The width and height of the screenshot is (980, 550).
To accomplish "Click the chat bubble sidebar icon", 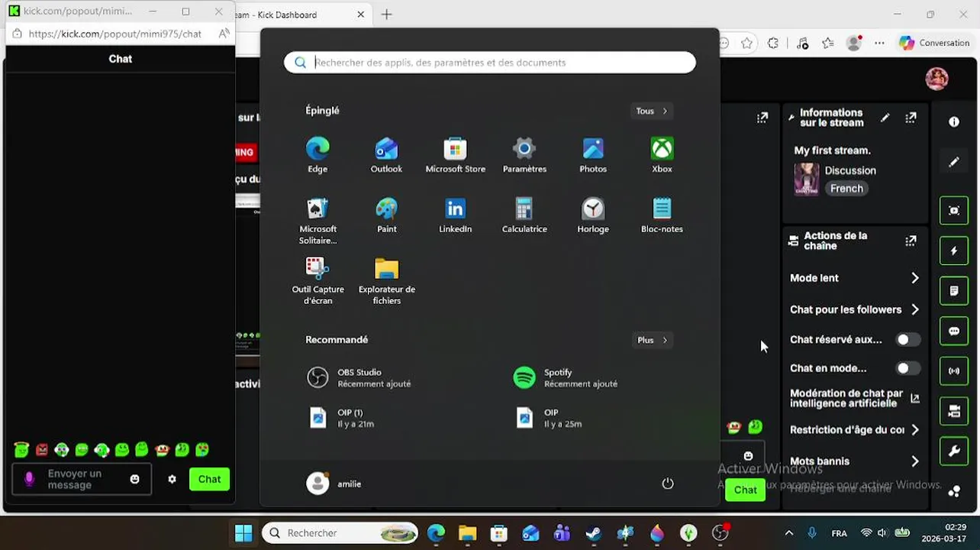I will 954,332.
